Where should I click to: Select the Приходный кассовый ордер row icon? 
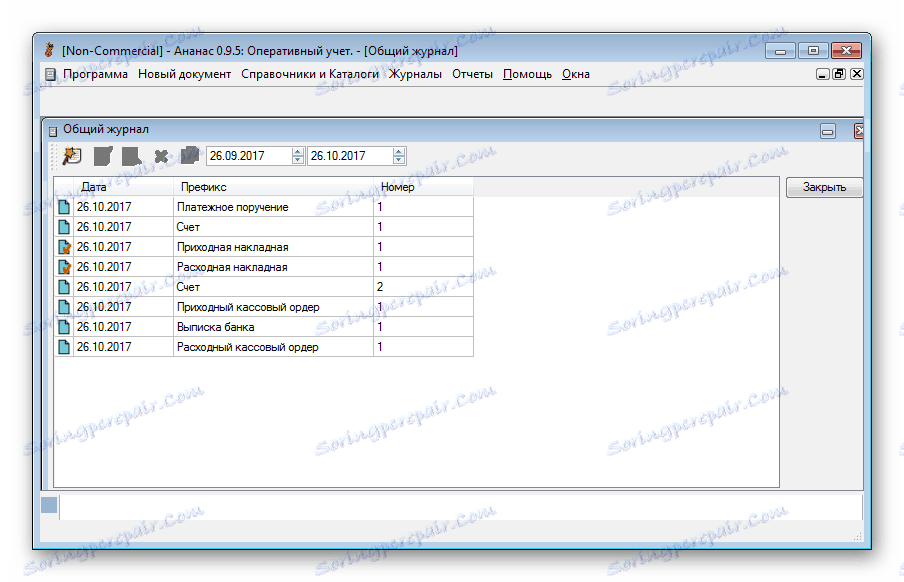(64, 307)
